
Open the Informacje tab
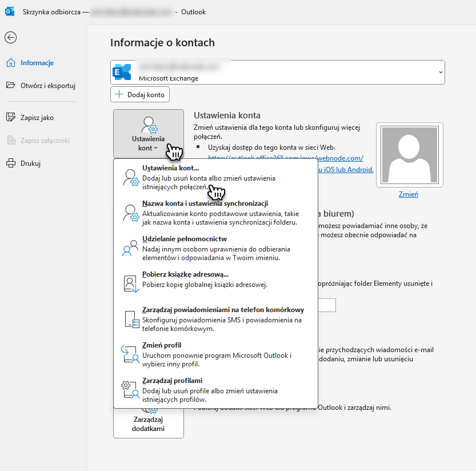click(37, 63)
